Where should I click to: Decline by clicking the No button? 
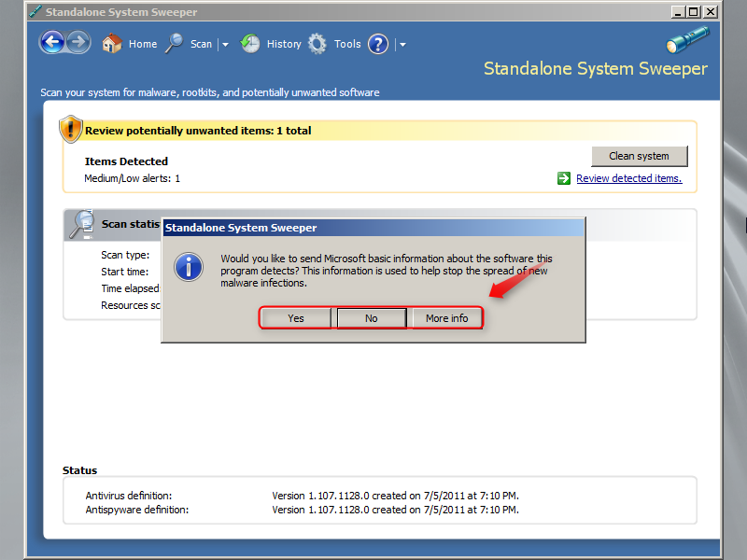371,317
